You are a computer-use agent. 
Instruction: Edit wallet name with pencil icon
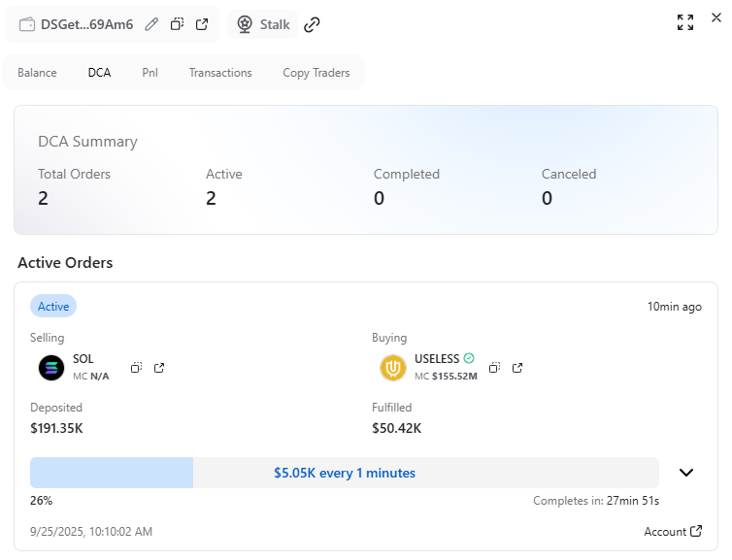pos(151,24)
